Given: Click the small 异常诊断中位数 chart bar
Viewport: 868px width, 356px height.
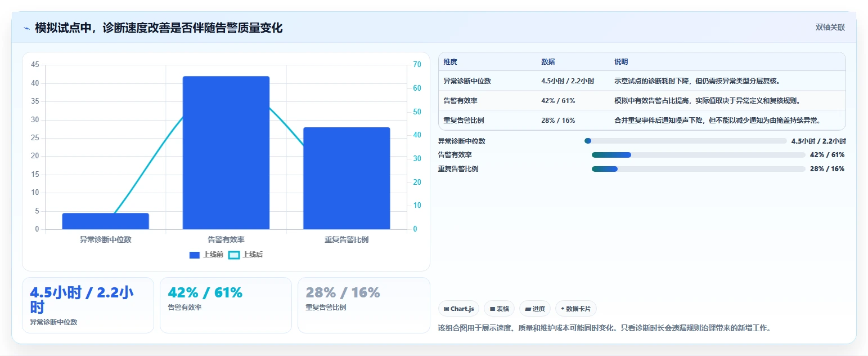Looking at the screenshot, I should (x=105, y=221).
